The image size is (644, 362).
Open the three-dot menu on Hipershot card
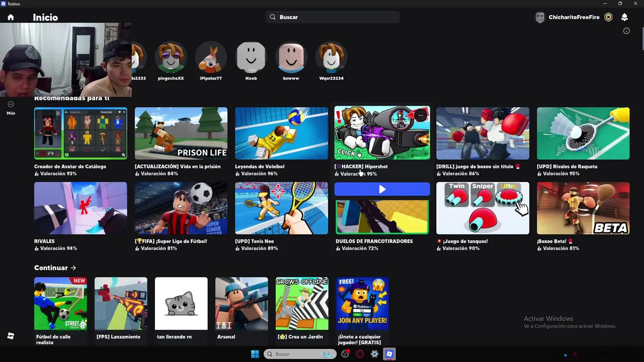(420, 116)
